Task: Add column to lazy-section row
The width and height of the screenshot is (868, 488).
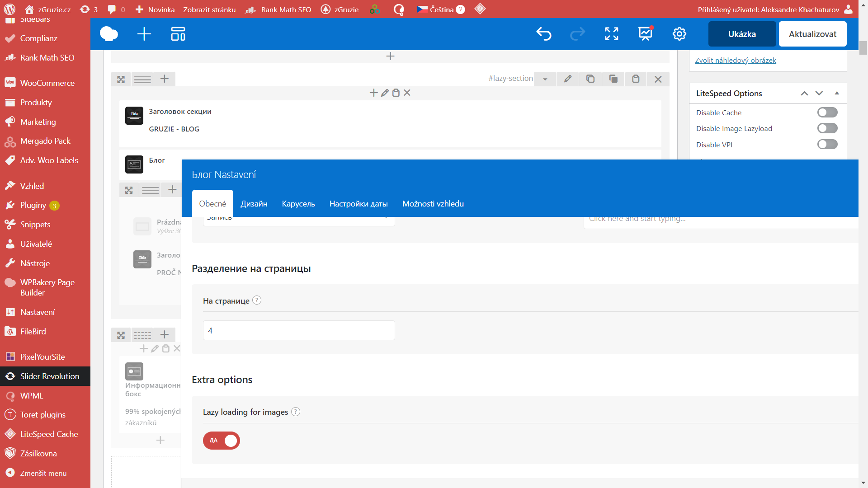Action: click(x=165, y=79)
